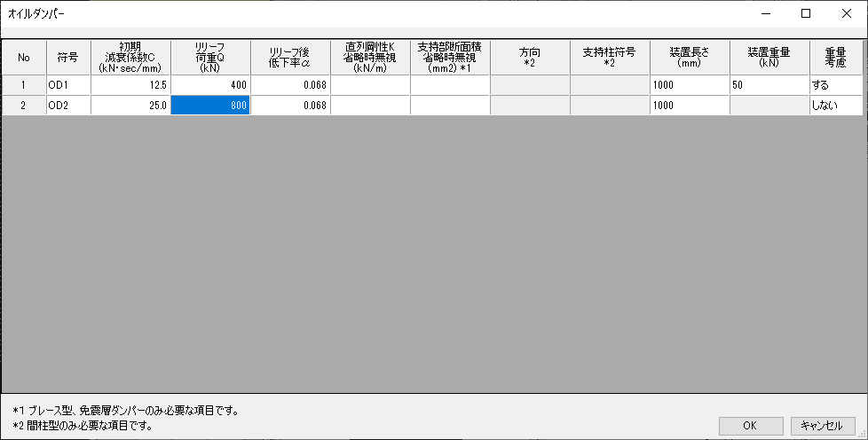Click the 初期減衰係数C column header
Screen dimensions: 868x440
click(130, 58)
